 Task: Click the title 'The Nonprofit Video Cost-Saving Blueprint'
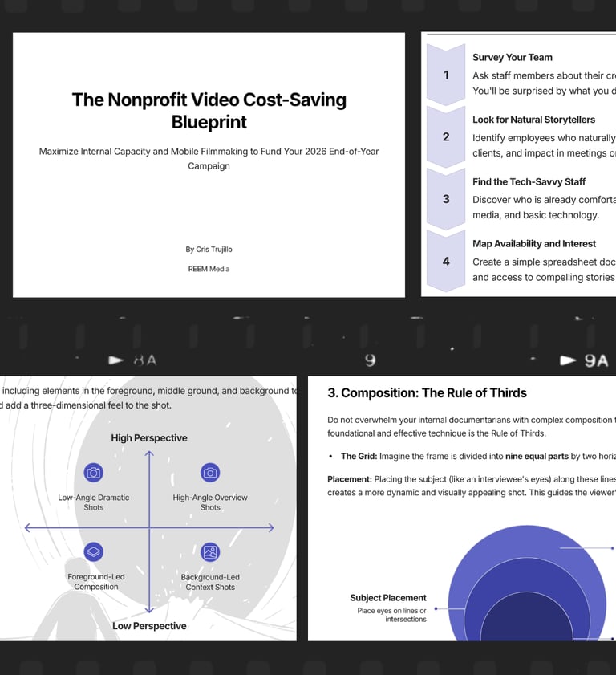point(209,111)
